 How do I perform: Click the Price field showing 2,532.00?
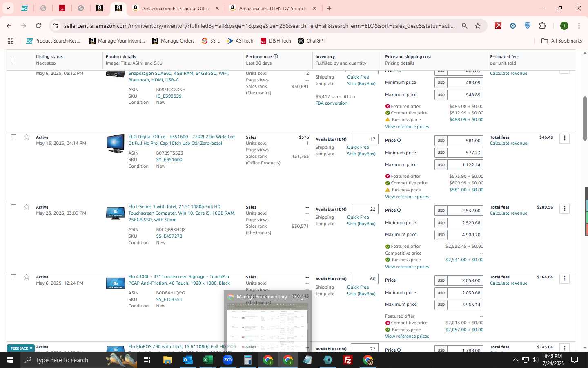click(x=465, y=211)
